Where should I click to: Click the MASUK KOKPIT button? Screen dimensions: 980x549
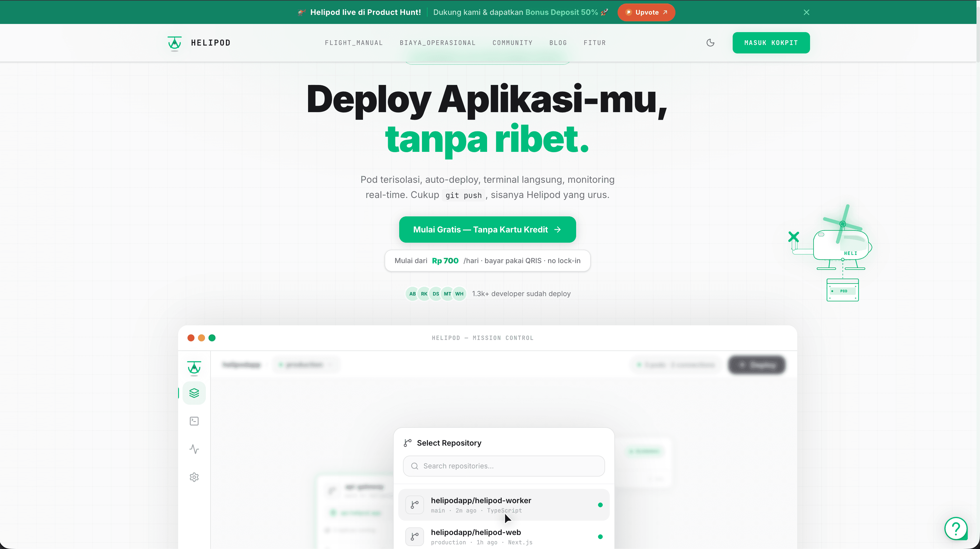[x=771, y=43]
